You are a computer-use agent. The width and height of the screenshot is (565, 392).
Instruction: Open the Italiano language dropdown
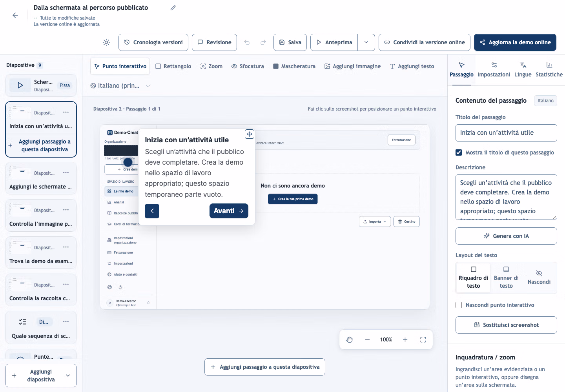pyautogui.click(x=120, y=86)
